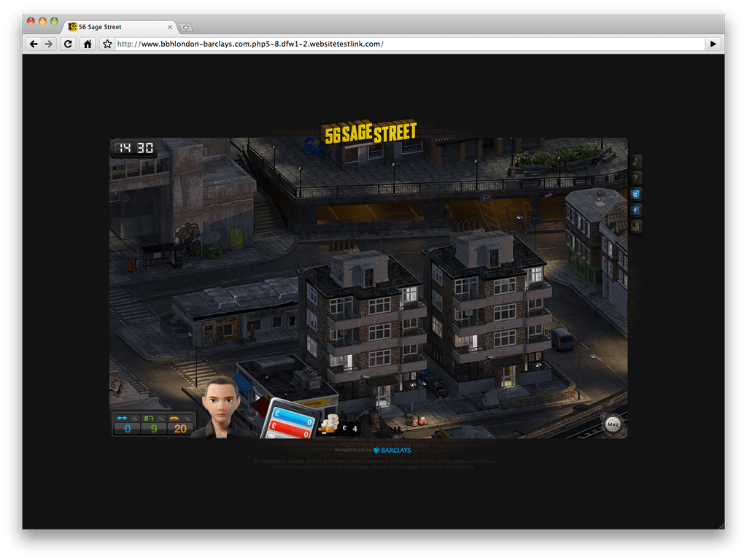Open a new browser tab
This screenshot has height=560, width=747.
coord(186,28)
